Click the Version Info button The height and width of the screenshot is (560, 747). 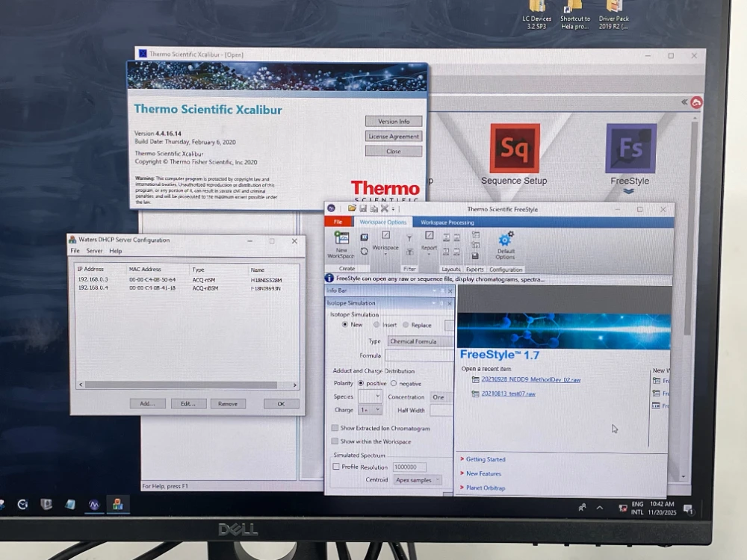(393, 122)
